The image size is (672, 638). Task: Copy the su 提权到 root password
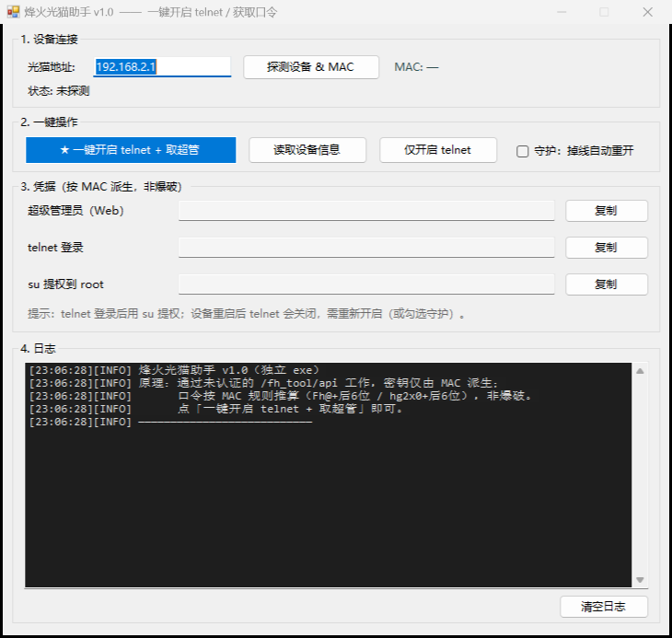607,284
